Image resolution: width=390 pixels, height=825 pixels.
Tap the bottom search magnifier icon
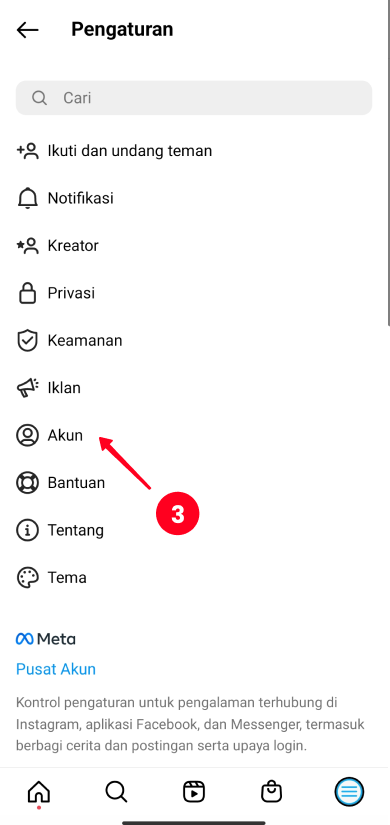tap(116, 791)
